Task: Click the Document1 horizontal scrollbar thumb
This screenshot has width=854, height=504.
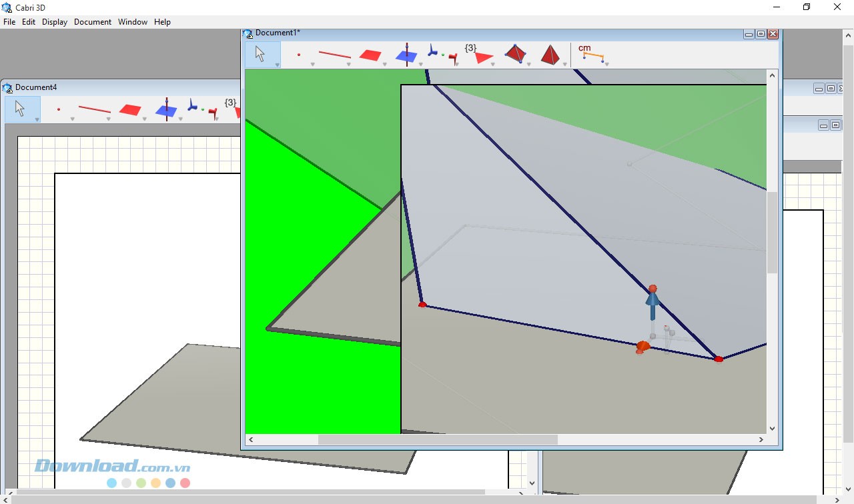Action: (437, 440)
